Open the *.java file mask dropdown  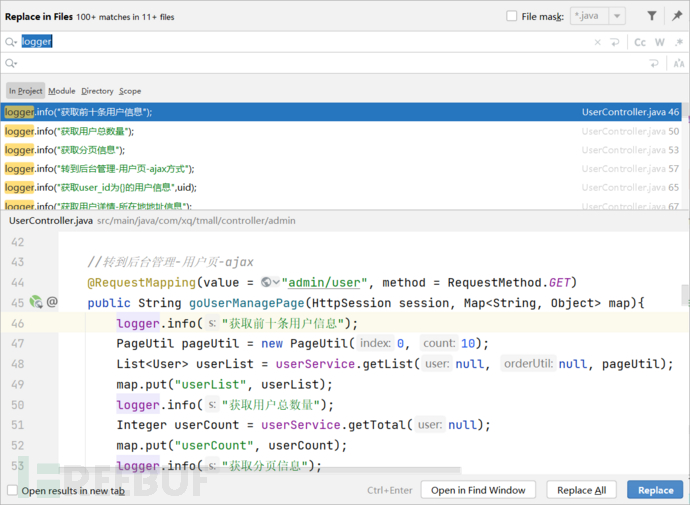click(617, 16)
